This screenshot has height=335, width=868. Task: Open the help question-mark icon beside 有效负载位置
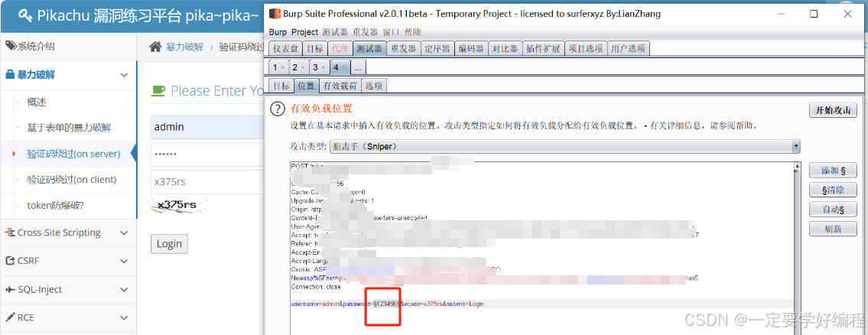click(278, 109)
